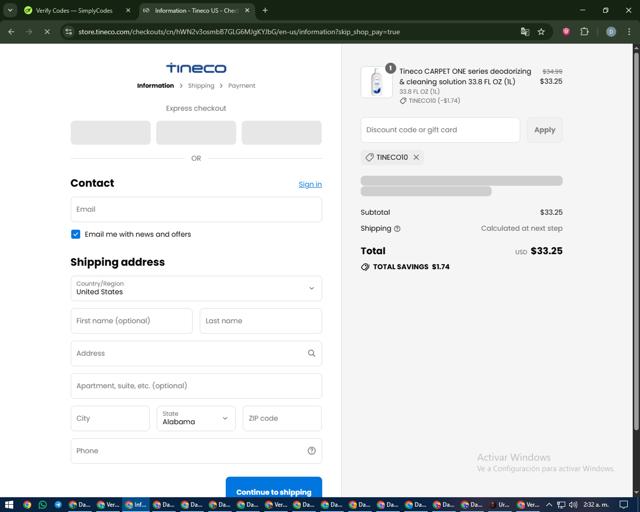Viewport: 640px width, 512px height.
Task: Click the last express checkout button
Action: [282, 133]
